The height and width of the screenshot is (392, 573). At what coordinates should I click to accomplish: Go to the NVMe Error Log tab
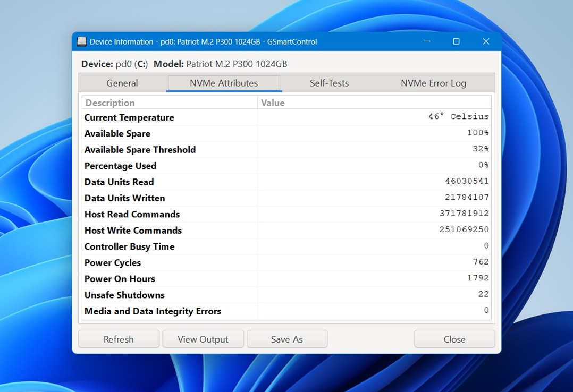pyautogui.click(x=433, y=83)
